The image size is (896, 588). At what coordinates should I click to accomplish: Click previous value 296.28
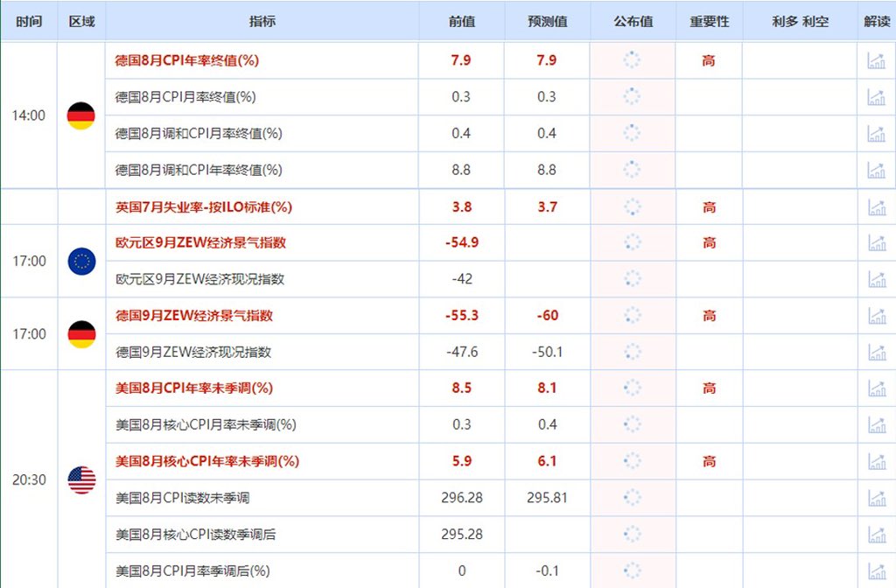click(x=462, y=498)
